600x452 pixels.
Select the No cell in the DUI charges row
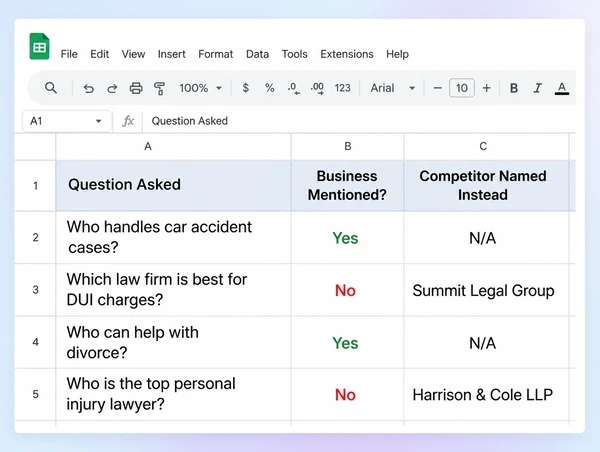[347, 290]
